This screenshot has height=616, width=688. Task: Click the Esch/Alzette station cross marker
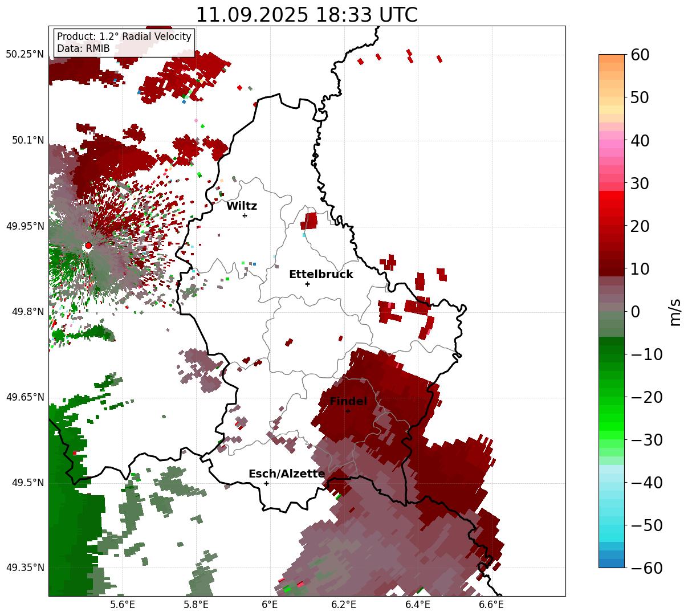pos(266,483)
